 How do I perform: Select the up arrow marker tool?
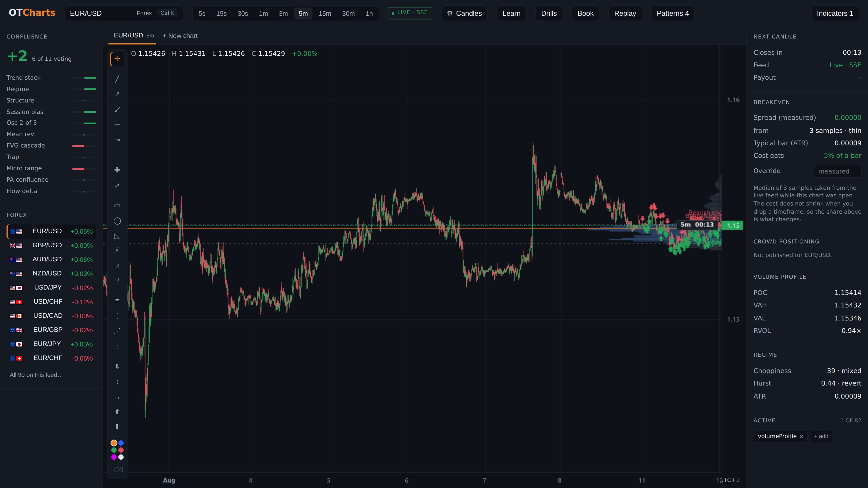117,412
